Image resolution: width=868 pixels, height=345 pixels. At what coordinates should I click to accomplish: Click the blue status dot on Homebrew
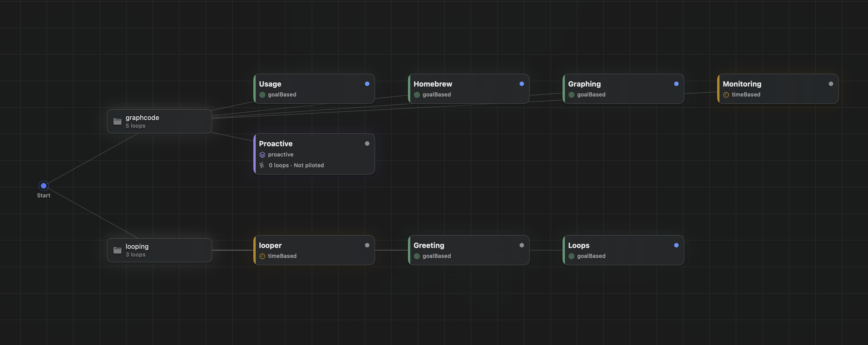coord(522,84)
